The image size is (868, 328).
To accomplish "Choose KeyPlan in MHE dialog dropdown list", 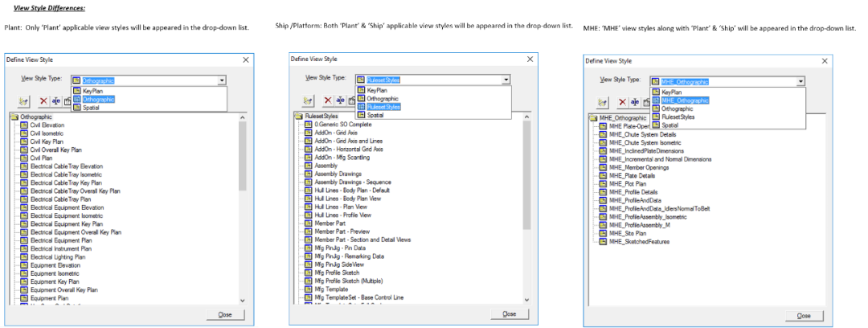I will (x=728, y=92).
